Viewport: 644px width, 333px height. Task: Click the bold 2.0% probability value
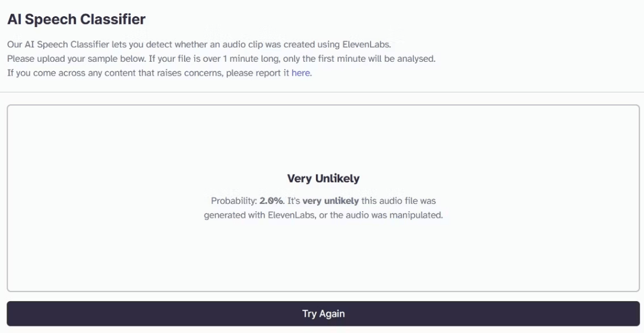(271, 201)
